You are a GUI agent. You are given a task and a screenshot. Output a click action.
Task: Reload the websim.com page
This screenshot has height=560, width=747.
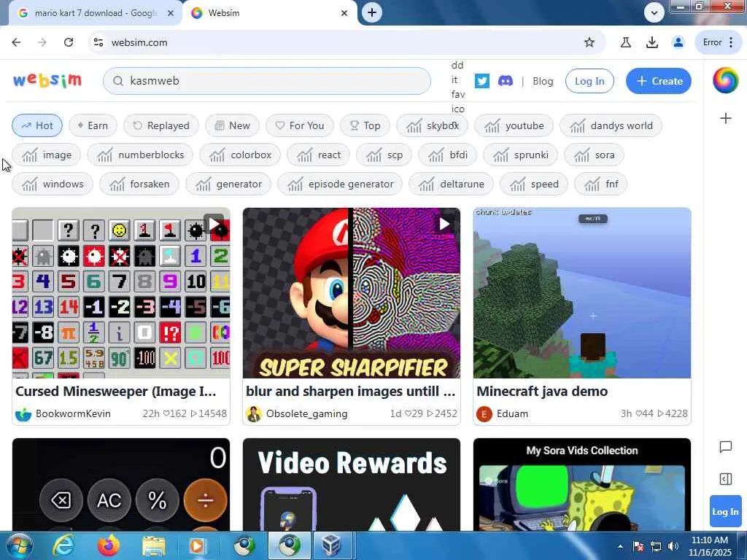pyautogui.click(x=69, y=42)
